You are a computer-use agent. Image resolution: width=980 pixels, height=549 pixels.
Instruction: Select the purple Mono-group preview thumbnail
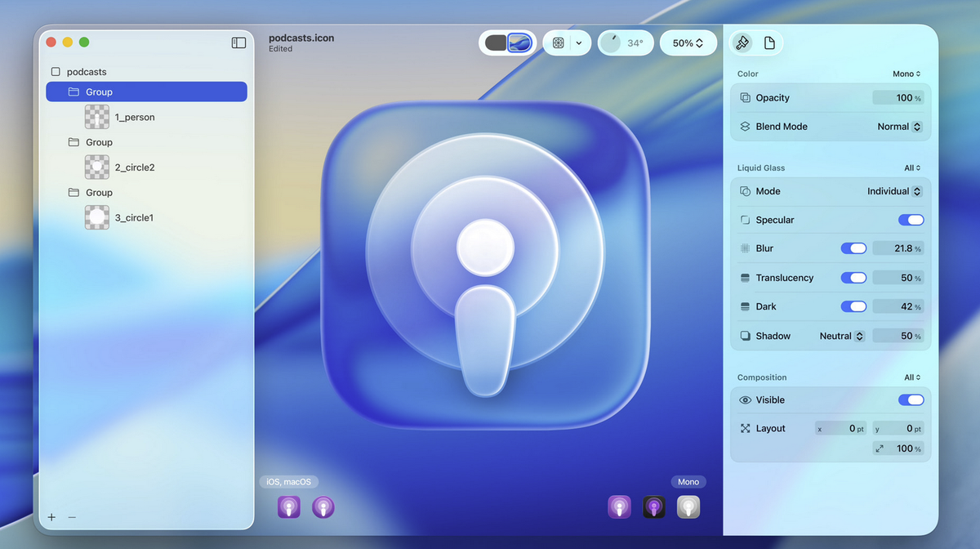[x=619, y=507]
